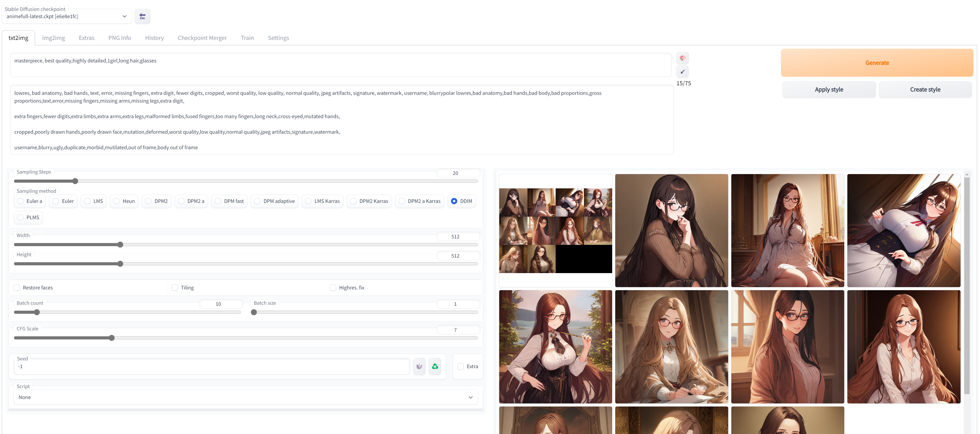Click the artist palette icon
980x434 pixels.
click(683, 58)
